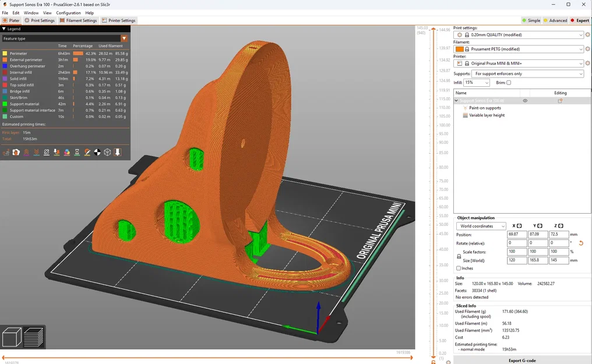Screen dimensions: 592x364
Task: Toggle the Color changes icon in legend
Action: coord(67,152)
